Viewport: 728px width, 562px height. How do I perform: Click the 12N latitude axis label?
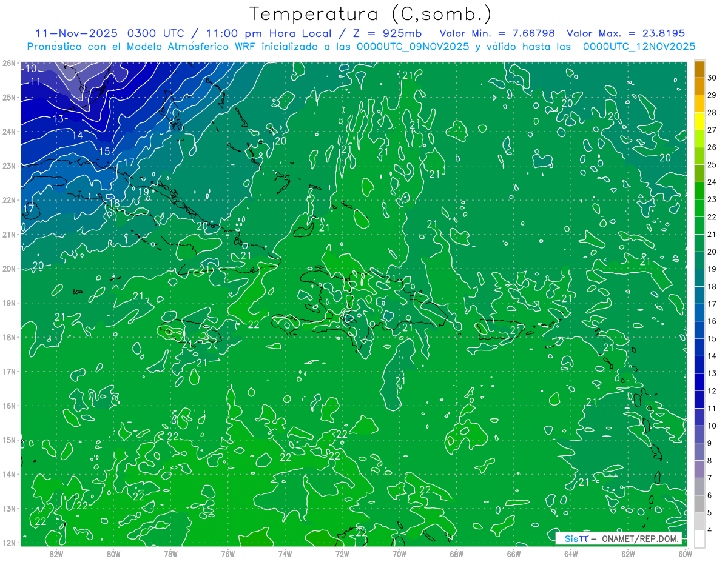click(8, 543)
